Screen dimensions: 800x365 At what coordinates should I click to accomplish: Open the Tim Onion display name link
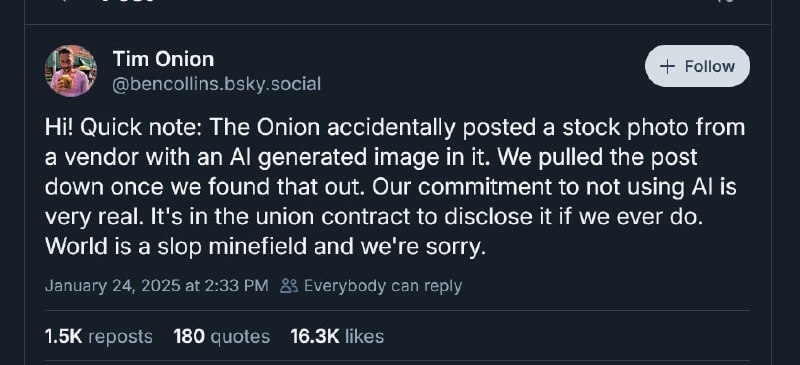(163, 59)
